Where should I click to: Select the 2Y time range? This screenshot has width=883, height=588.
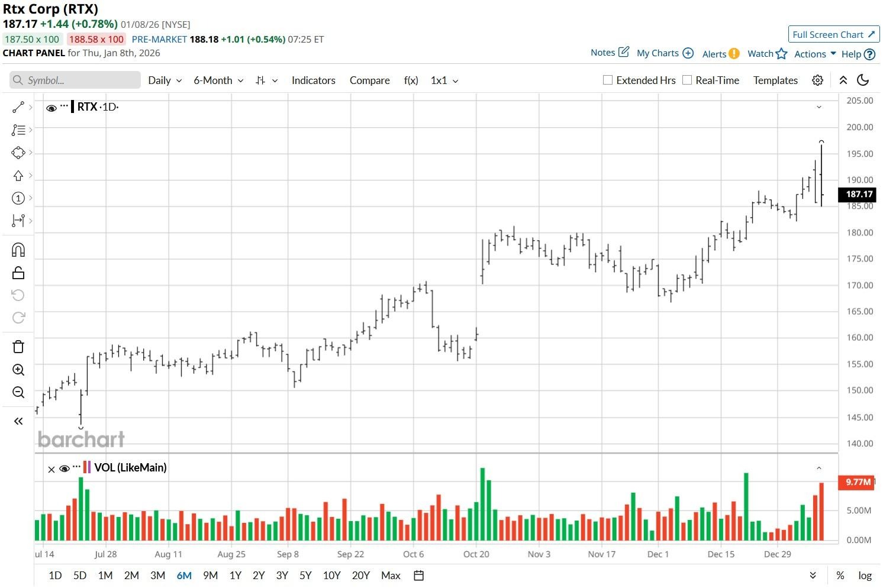tap(259, 576)
